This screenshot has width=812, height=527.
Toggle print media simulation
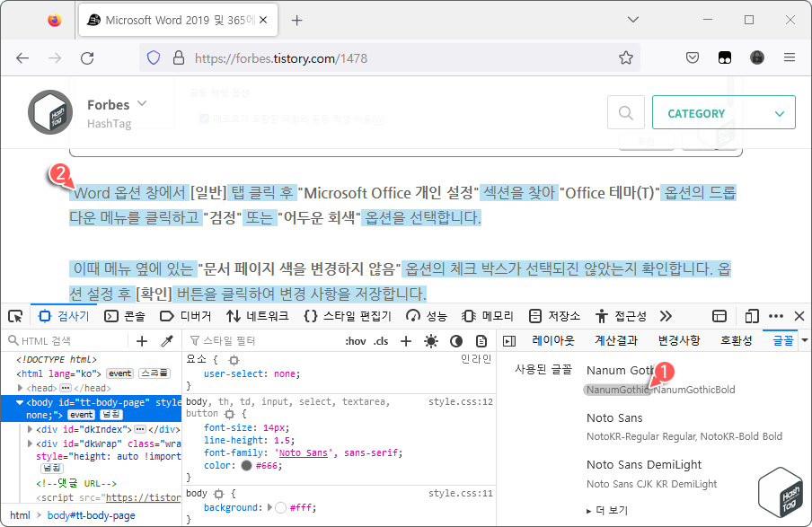click(x=481, y=340)
